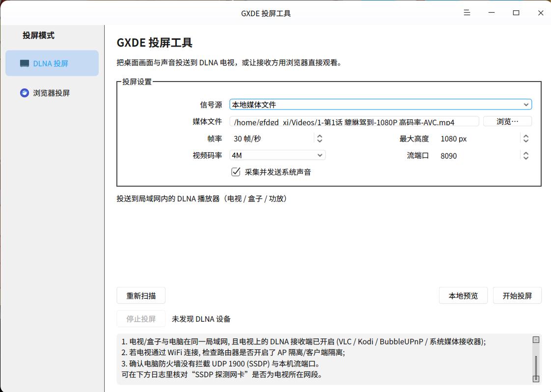
Task: Click help line about AP 隔离/客户端隔离
Action: 233,352
